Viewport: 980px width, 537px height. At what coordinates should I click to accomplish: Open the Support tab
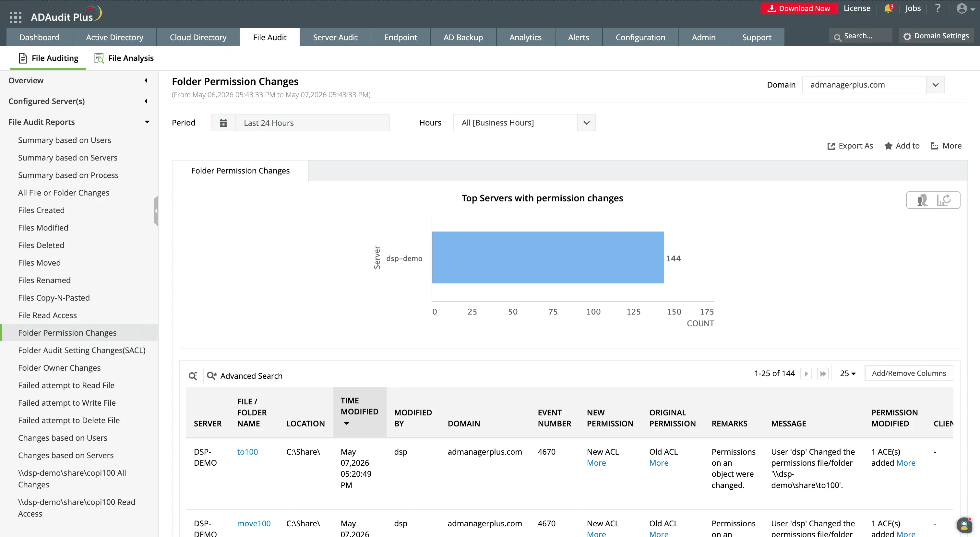[756, 37]
